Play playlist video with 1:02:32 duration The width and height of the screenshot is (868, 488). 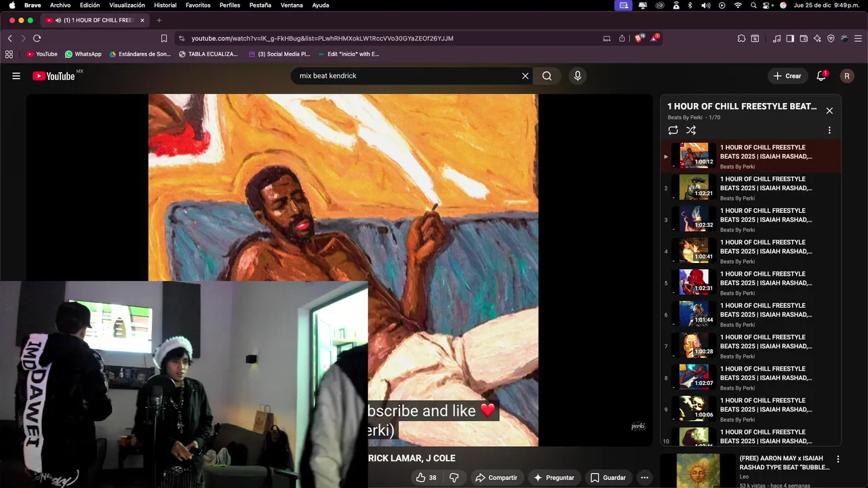[x=751, y=220]
